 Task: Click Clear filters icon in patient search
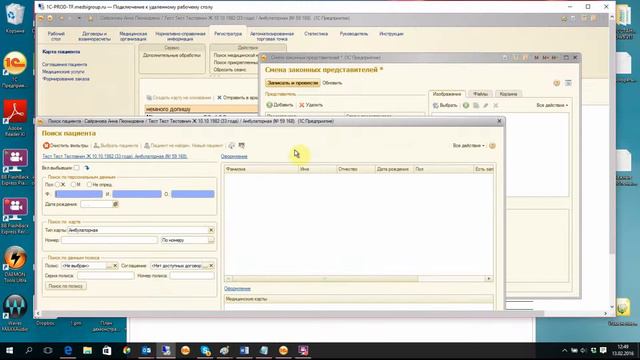tap(46, 146)
